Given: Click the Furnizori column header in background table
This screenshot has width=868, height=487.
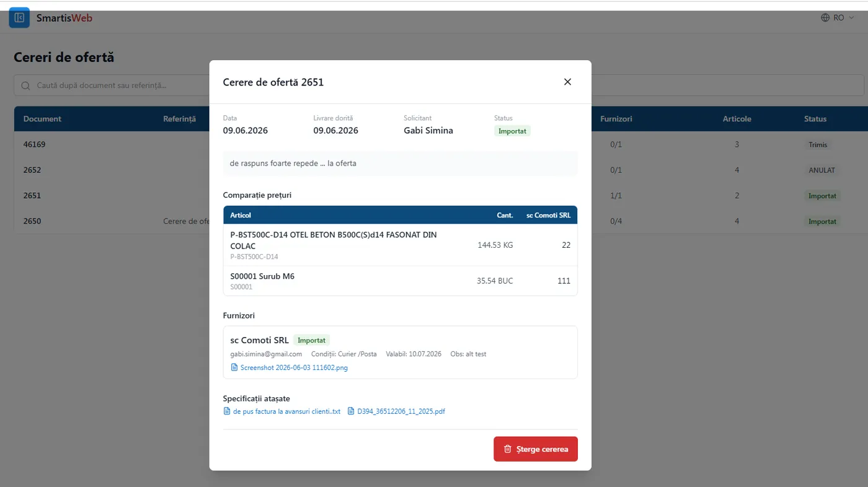Looking at the screenshot, I should pyautogui.click(x=616, y=119).
